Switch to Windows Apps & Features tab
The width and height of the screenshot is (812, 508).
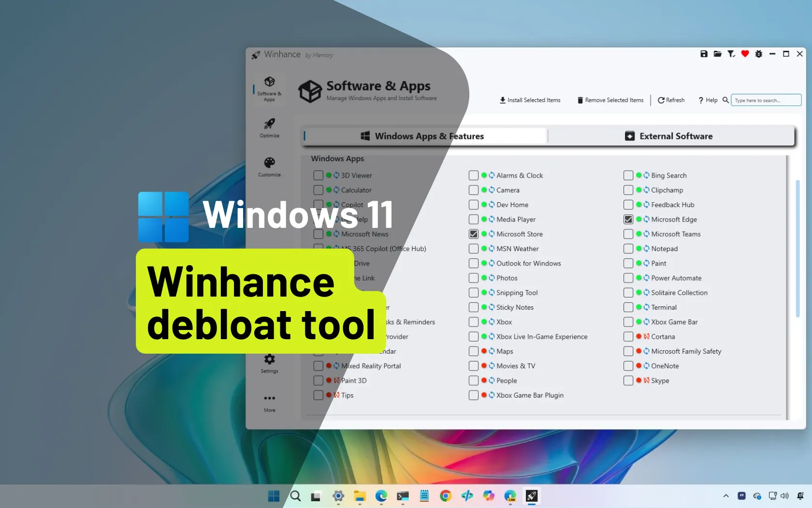pyautogui.click(x=424, y=136)
